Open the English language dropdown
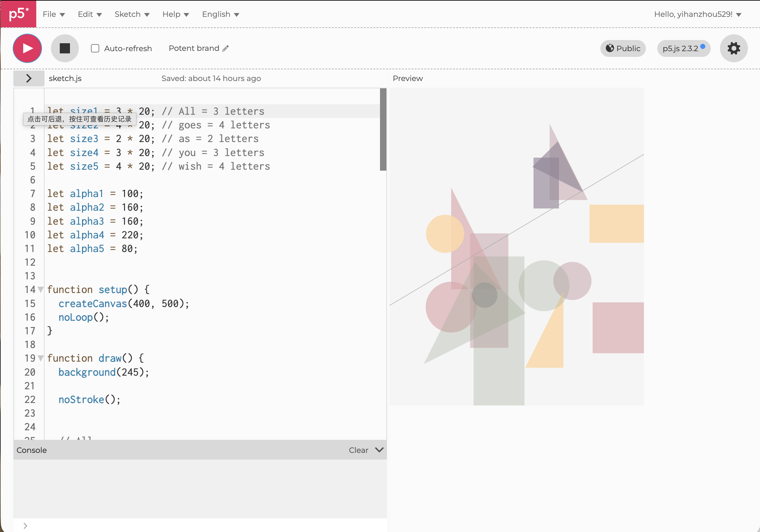The image size is (760, 532). (x=220, y=14)
